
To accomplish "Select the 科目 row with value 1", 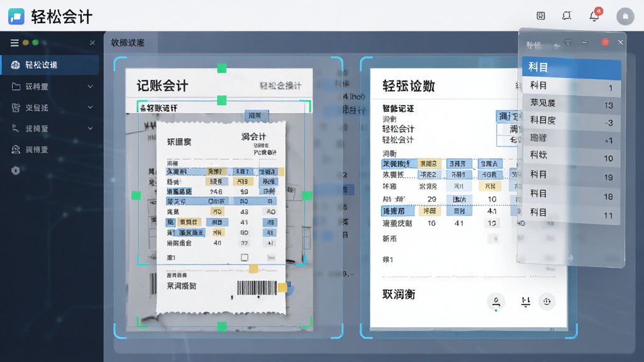I will click(571, 85).
